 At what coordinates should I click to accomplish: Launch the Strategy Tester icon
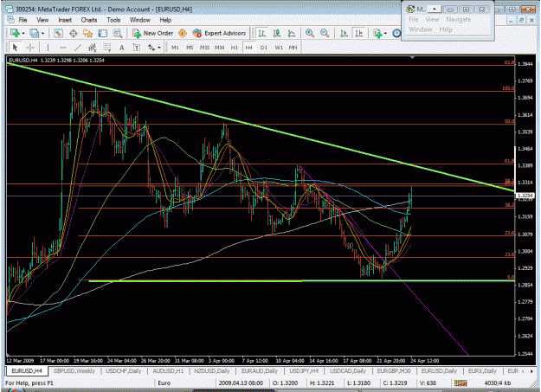(118, 33)
